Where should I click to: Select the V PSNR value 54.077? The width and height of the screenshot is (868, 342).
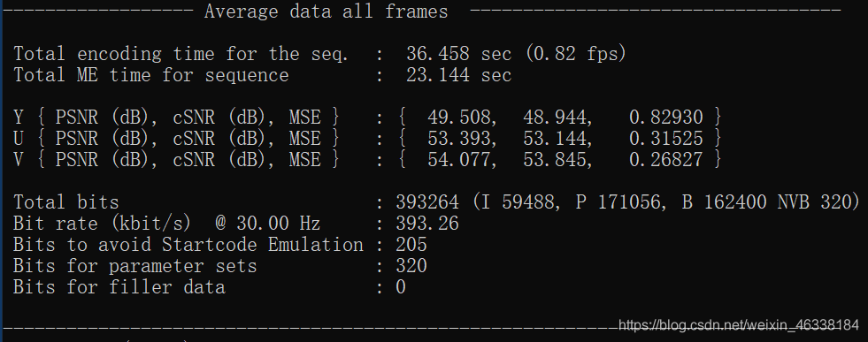tap(459, 160)
